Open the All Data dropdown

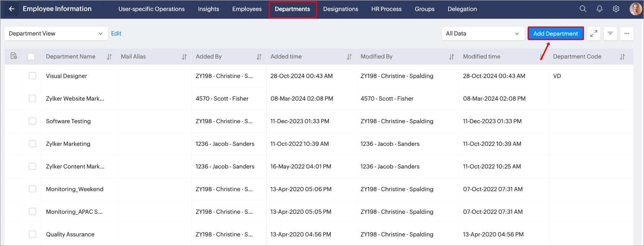(483, 34)
